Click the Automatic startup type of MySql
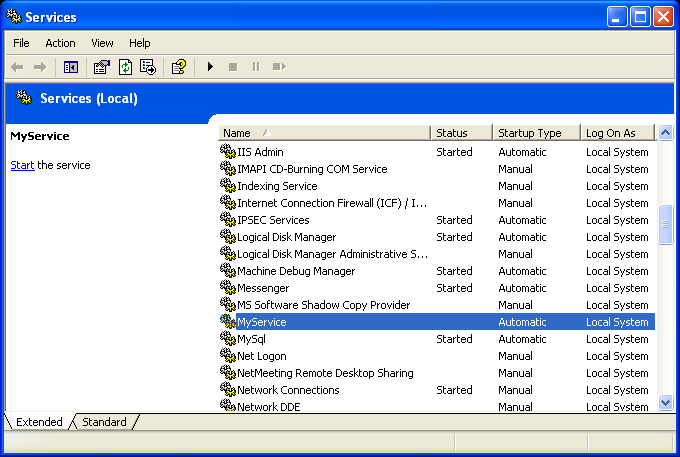Screen dimensions: 680x457 (x=522, y=339)
